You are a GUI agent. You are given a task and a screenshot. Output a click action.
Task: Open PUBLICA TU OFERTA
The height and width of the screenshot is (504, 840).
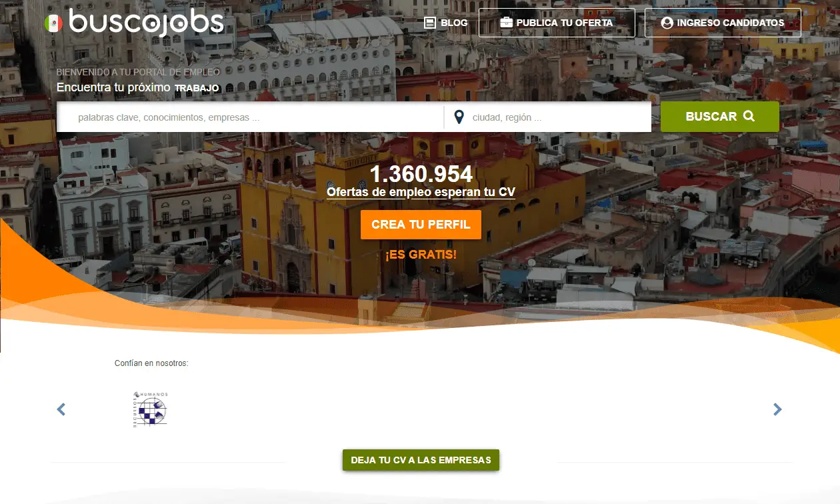[557, 23]
